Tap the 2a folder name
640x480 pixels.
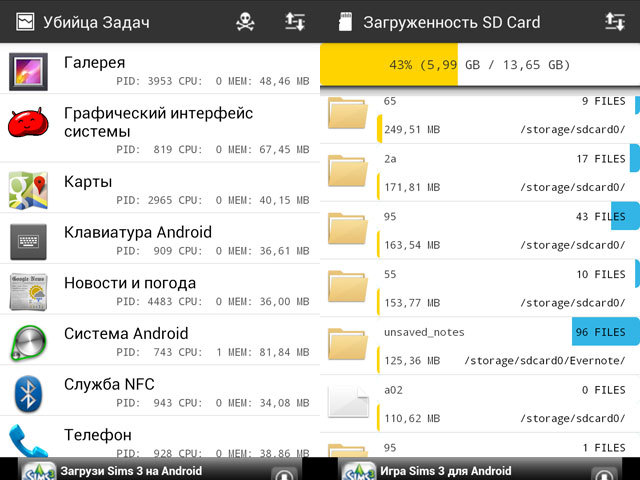point(390,159)
